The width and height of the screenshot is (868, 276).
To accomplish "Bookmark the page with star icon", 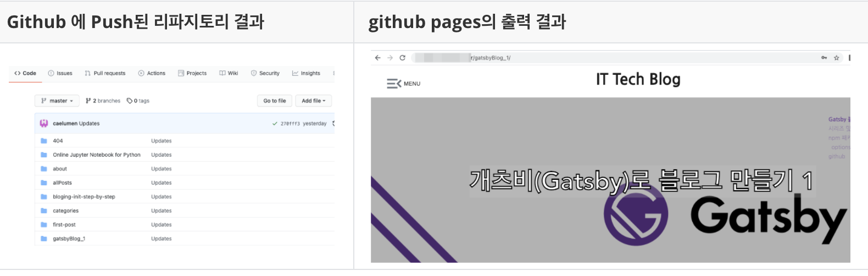I will coord(837,58).
